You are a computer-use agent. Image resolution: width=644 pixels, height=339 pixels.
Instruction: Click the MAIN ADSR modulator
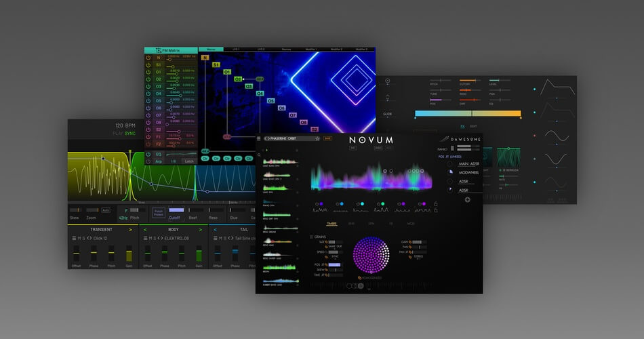(468, 163)
